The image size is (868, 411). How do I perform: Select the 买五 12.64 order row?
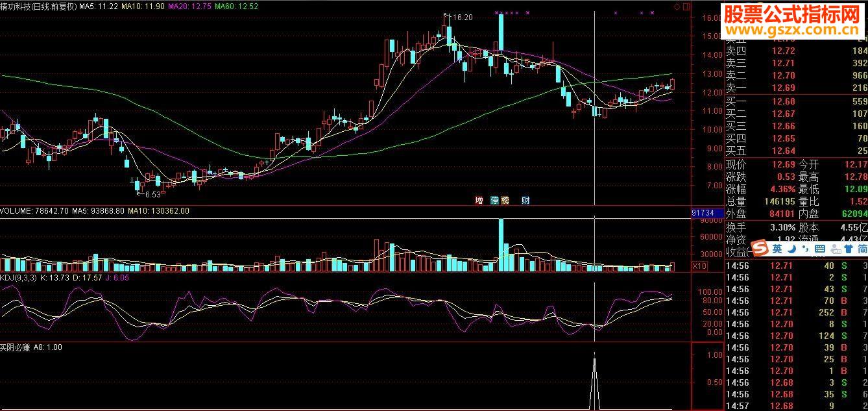pyautogui.click(x=796, y=151)
